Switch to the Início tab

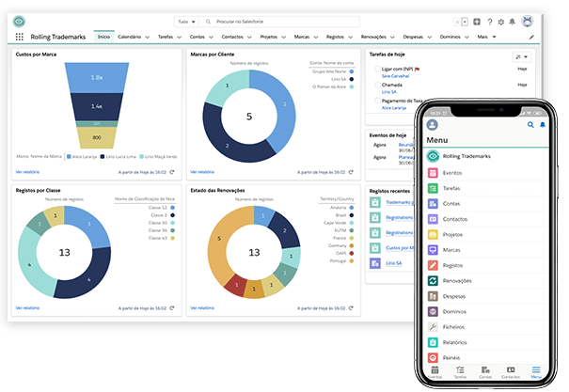point(103,37)
